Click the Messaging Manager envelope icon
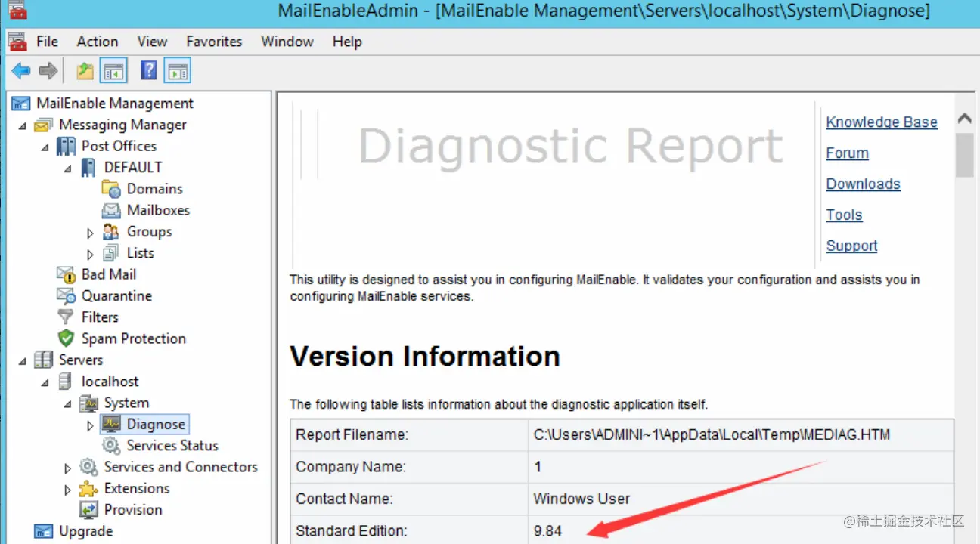 tap(44, 125)
